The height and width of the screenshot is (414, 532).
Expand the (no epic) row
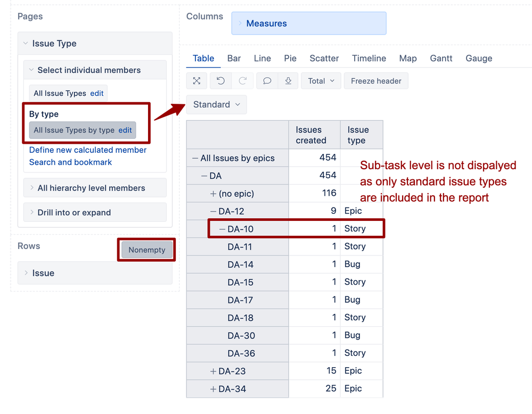(213, 194)
